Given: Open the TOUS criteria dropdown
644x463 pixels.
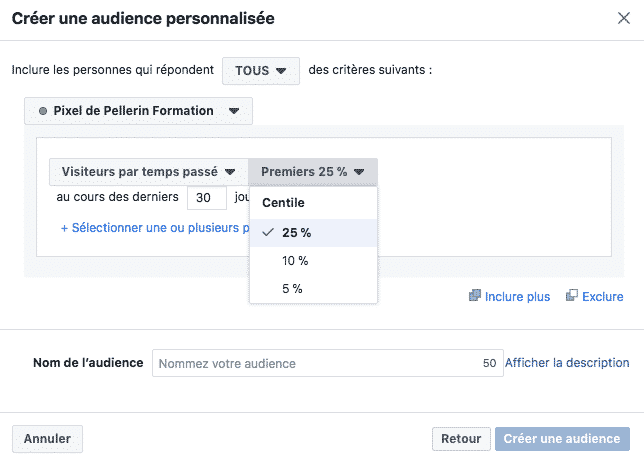Looking at the screenshot, I should click(x=260, y=71).
